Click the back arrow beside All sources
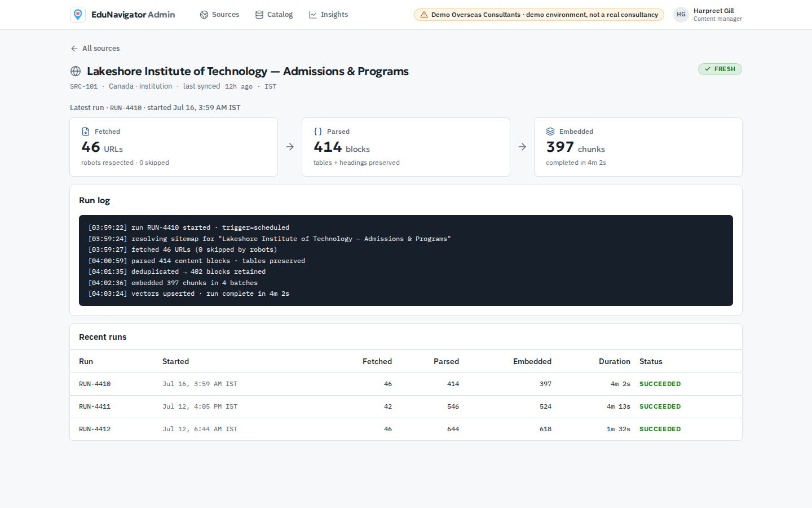This screenshot has height=508, width=812. (x=74, y=49)
